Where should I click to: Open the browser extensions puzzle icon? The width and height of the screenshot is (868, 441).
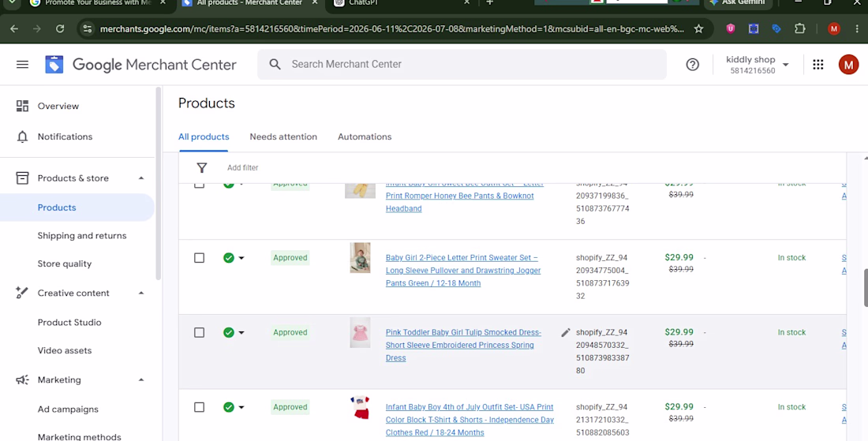pyautogui.click(x=799, y=28)
